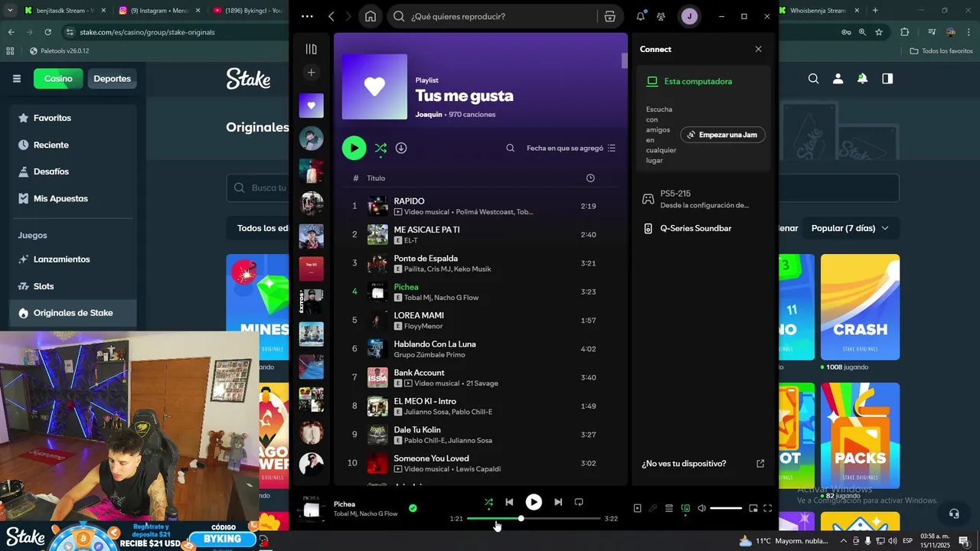Select track Someone You Loved
980x551 pixels.
coord(480,463)
